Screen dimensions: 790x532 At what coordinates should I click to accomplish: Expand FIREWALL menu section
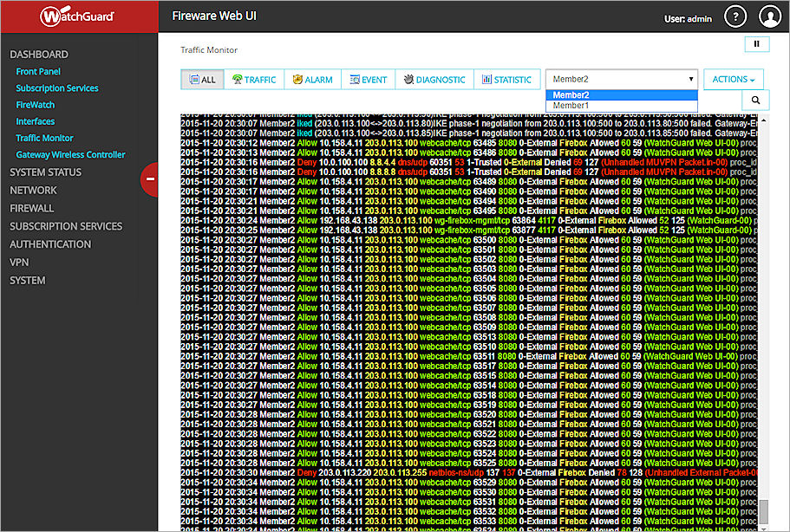(32, 208)
